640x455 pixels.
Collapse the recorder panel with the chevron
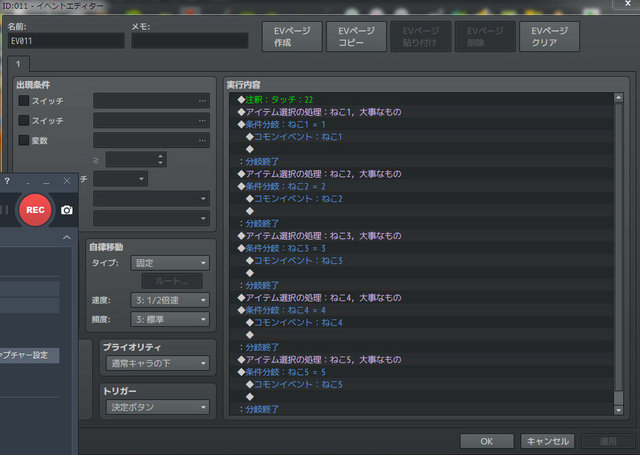tap(67, 237)
